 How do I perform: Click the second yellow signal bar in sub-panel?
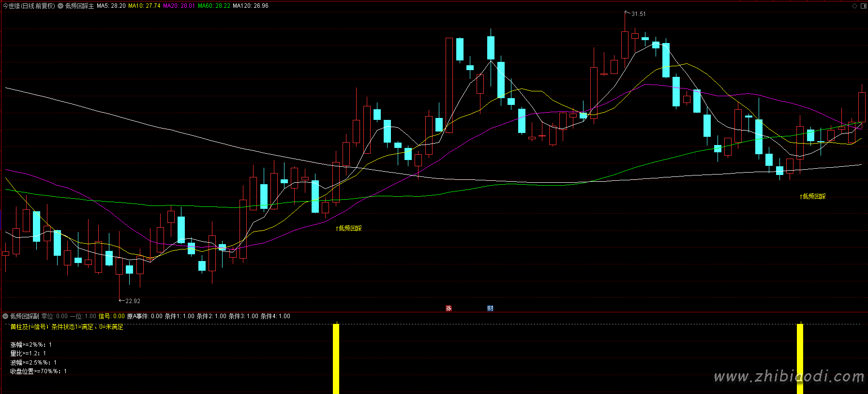pos(800,359)
